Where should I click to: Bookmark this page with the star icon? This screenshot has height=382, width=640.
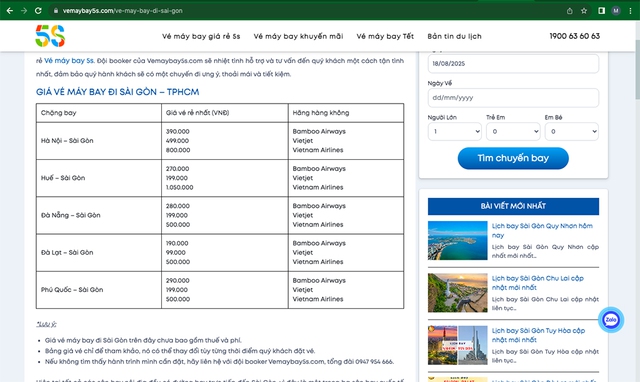tap(584, 11)
